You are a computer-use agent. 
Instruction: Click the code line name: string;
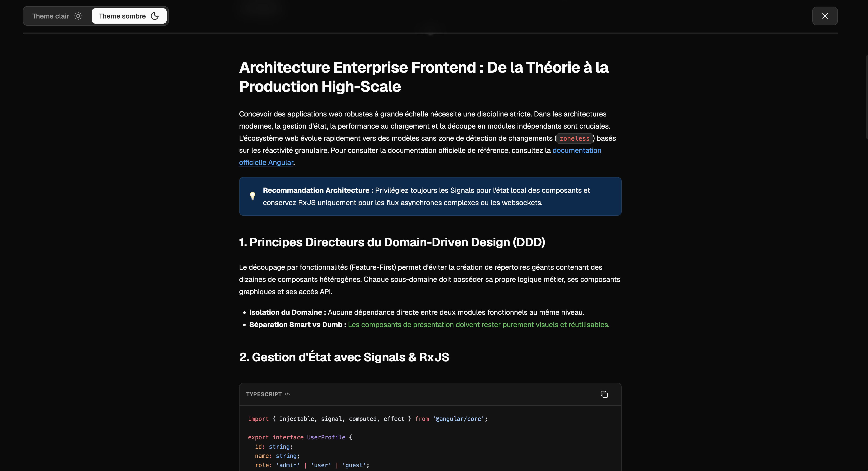point(277,456)
